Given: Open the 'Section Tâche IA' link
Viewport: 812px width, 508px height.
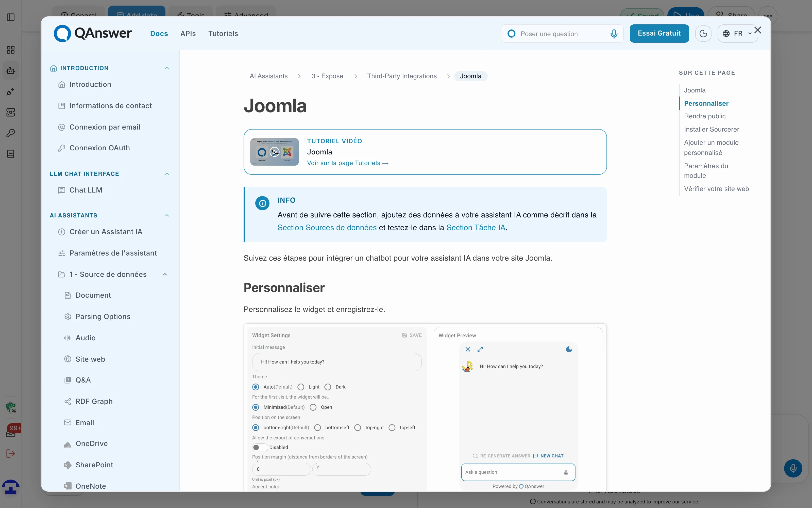Looking at the screenshot, I should (x=476, y=228).
